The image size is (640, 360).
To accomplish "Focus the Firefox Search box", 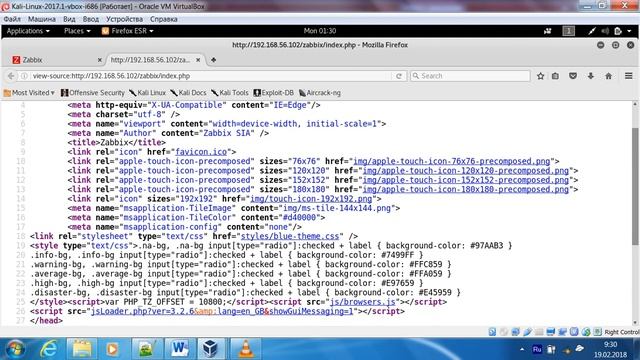I will click(470, 76).
